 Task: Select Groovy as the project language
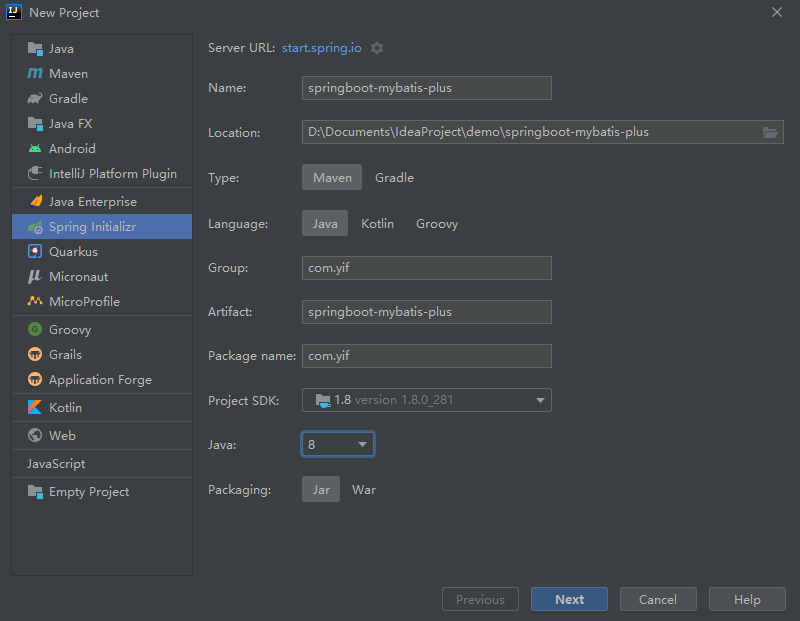pyautogui.click(x=437, y=224)
